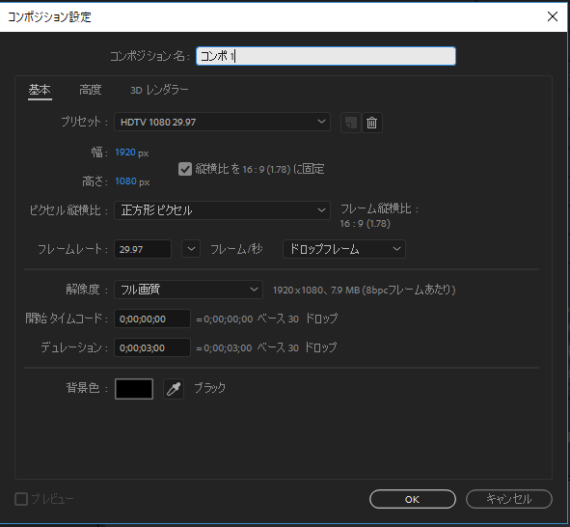The image size is (570, 527).
Task: Click the delete preset trash icon
Action: tap(372, 122)
